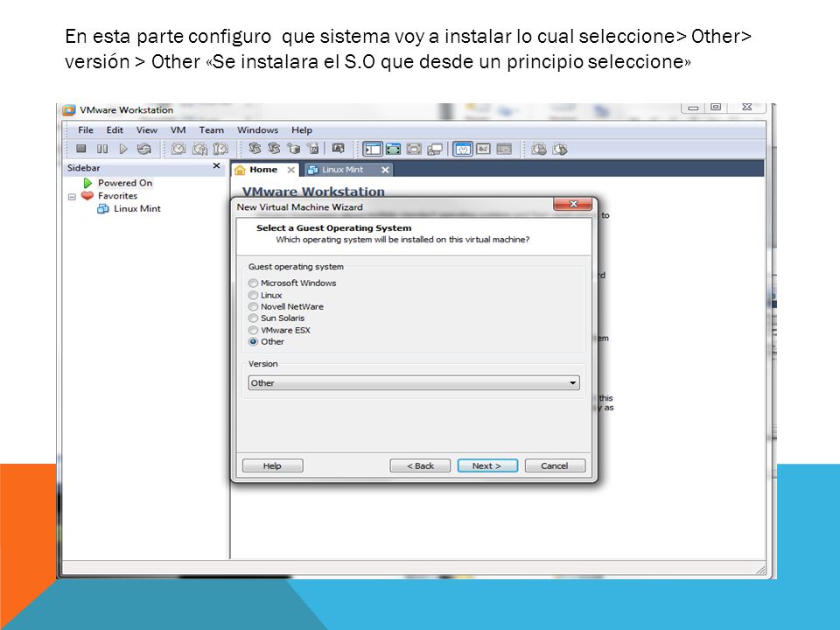Viewport: 840px width, 630px height.
Task: Choose the Novell NetWare radio option
Action: click(254, 306)
